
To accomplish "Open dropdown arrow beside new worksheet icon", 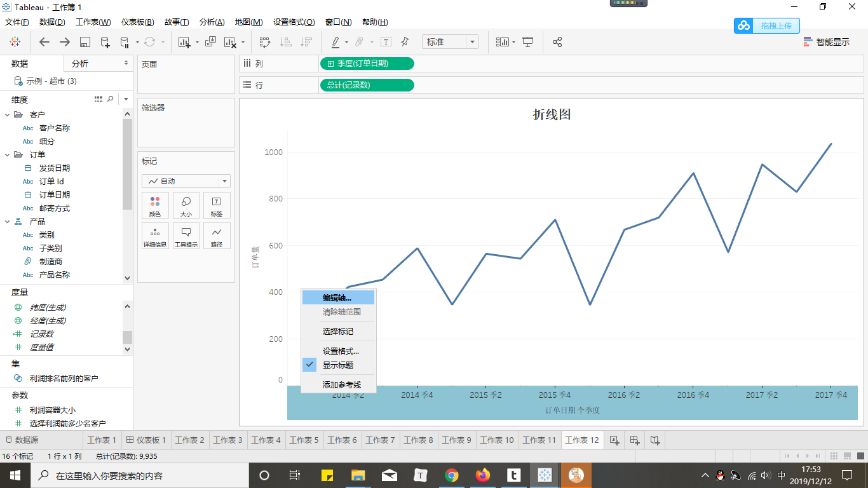I will click(x=197, y=43).
